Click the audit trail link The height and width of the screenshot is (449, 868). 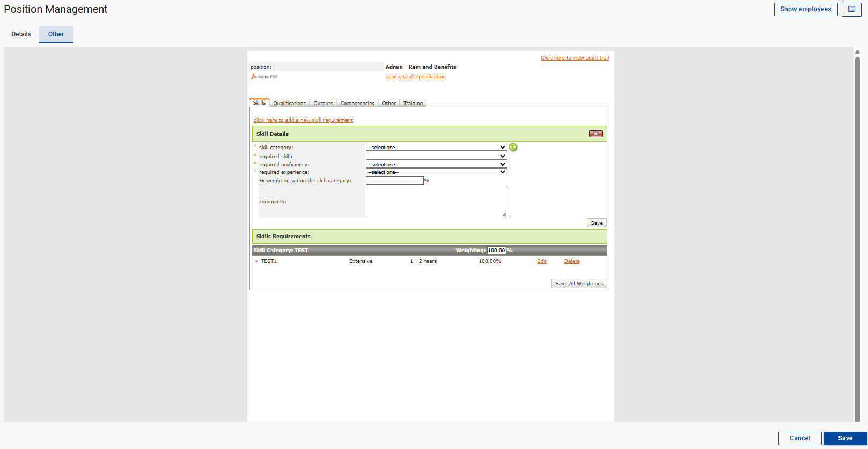pyautogui.click(x=575, y=58)
